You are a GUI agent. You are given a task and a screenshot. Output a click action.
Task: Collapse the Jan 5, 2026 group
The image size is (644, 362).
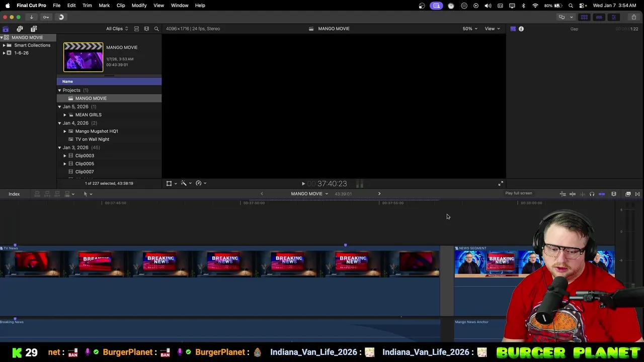[59, 107]
